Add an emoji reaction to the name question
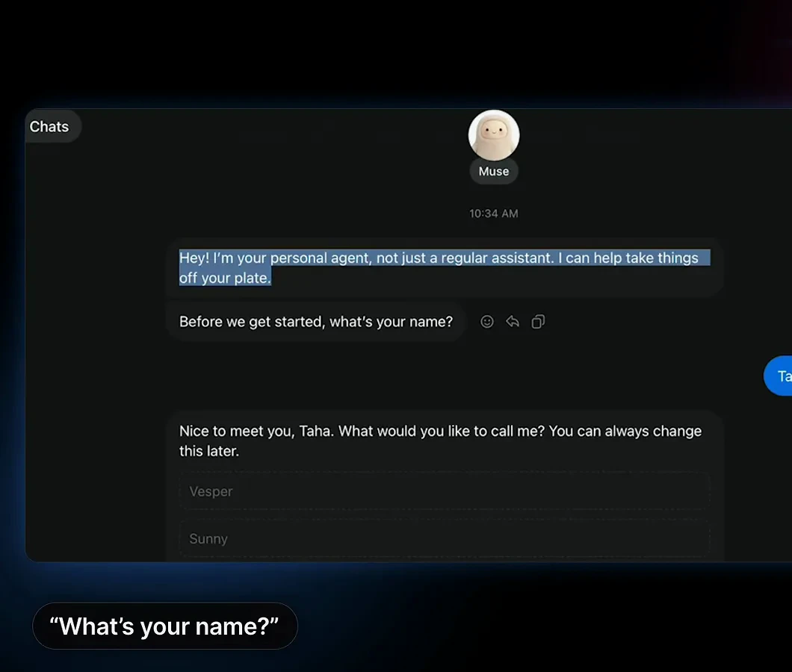 coord(487,322)
